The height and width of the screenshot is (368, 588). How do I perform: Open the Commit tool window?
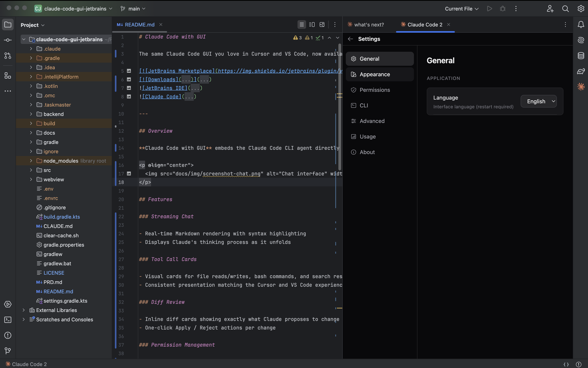pyautogui.click(x=8, y=40)
